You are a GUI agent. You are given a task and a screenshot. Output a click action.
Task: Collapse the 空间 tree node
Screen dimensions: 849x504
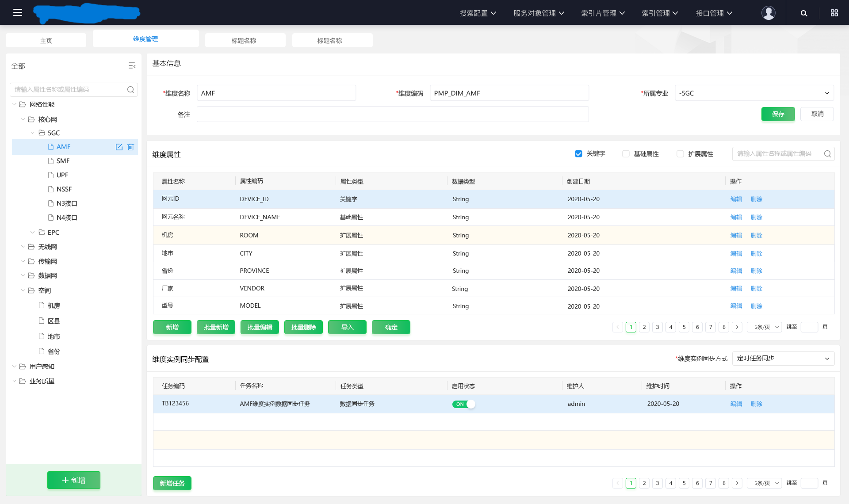click(x=23, y=290)
